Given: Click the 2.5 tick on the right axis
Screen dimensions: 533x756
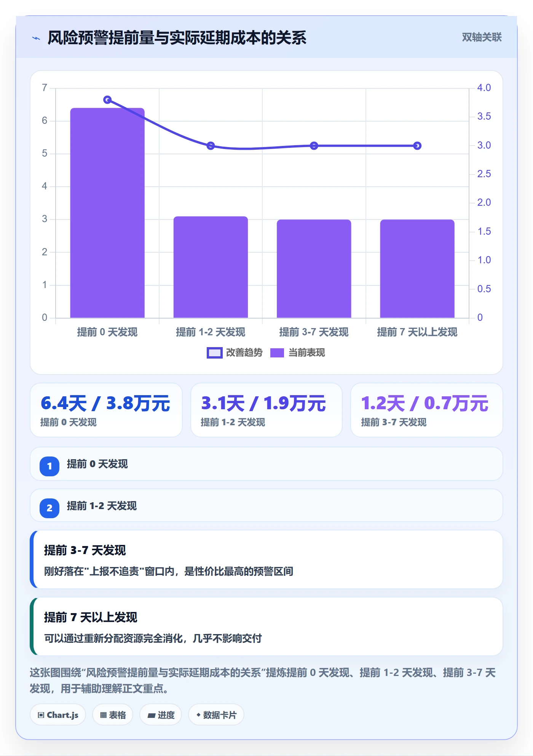Looking at the screenshot, I should tap(484, 174).
